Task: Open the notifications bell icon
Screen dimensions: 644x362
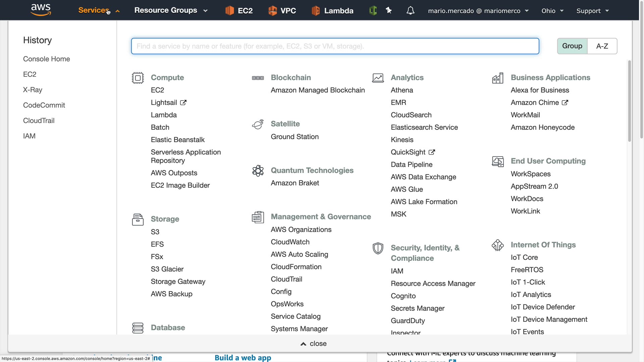Action: click(x=410, y=11)
